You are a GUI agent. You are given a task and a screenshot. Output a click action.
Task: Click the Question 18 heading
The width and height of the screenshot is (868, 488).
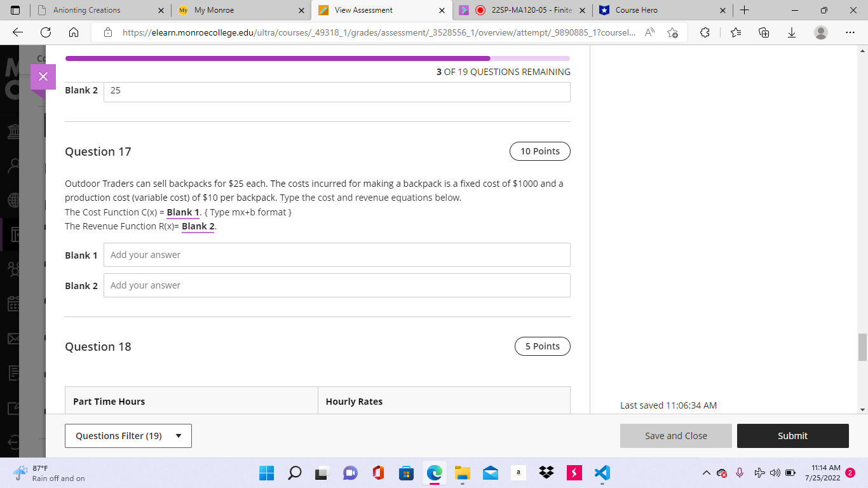coord(98,347)
